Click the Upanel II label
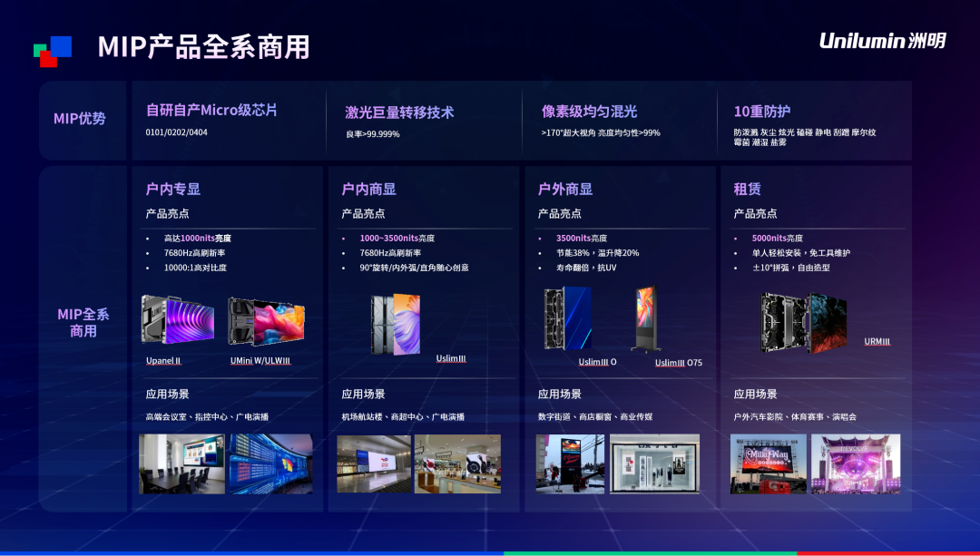 coord(163,360)
